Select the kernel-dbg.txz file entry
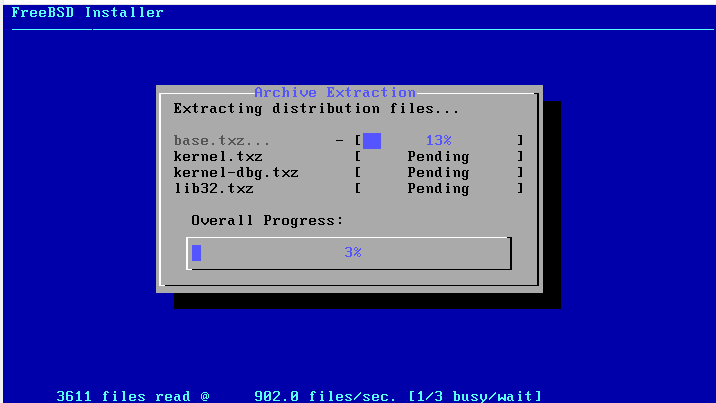This screenshot has width=716, height=403. click(236, 173)
